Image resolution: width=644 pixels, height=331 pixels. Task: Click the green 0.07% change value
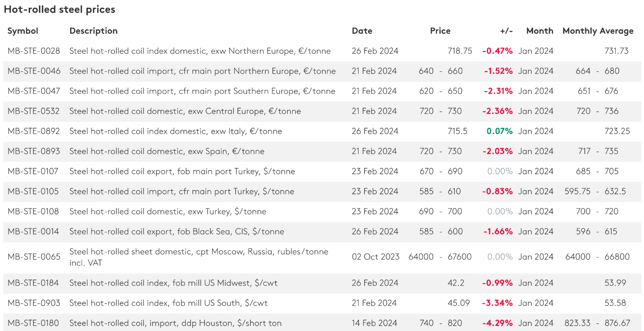click(499, 131)
